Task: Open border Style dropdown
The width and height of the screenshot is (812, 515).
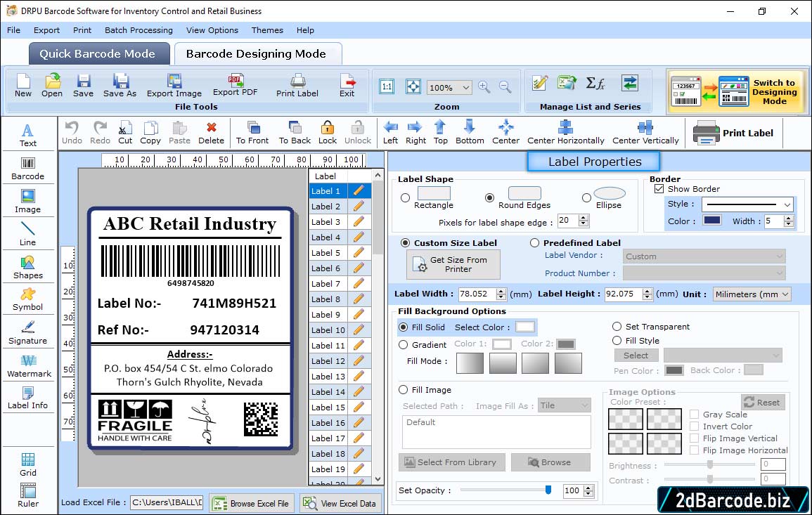Action: coord(787,204)
